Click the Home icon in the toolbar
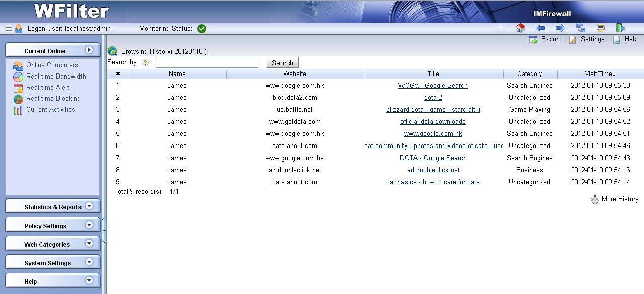Image resolution: width=644 pixels, height=294 pixels. (520, 28)
